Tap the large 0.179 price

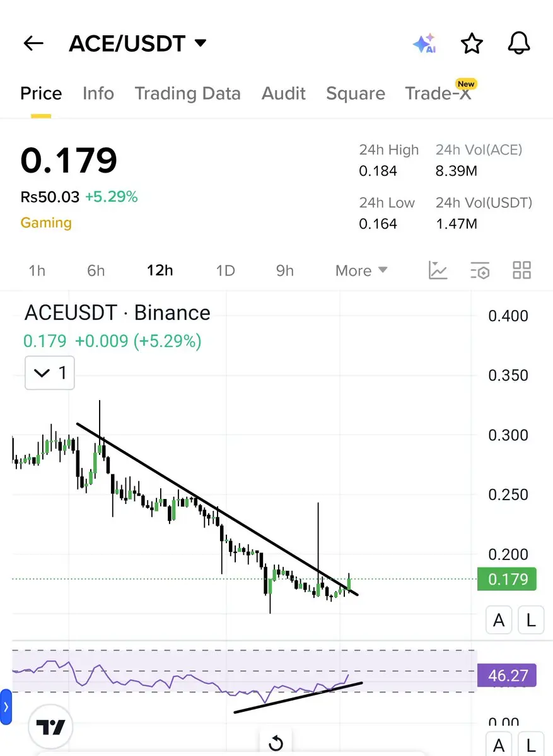pyautogui.click(x=69, y=160)
